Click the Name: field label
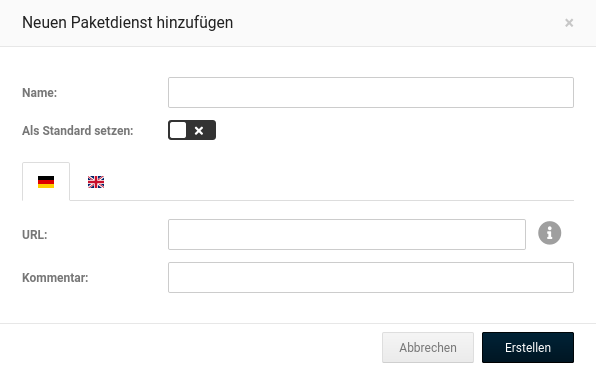 pyautogui.click(x=40, y=92)
